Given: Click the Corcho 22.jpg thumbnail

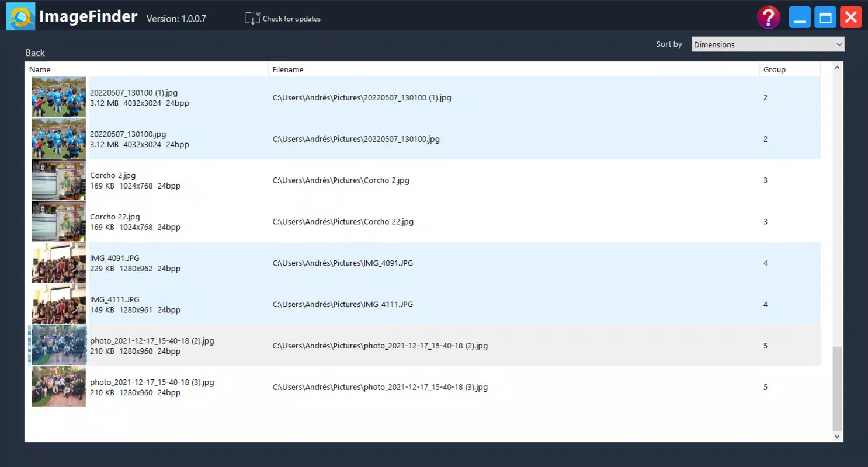Looking at the screenshot, I should coord(58,221).
